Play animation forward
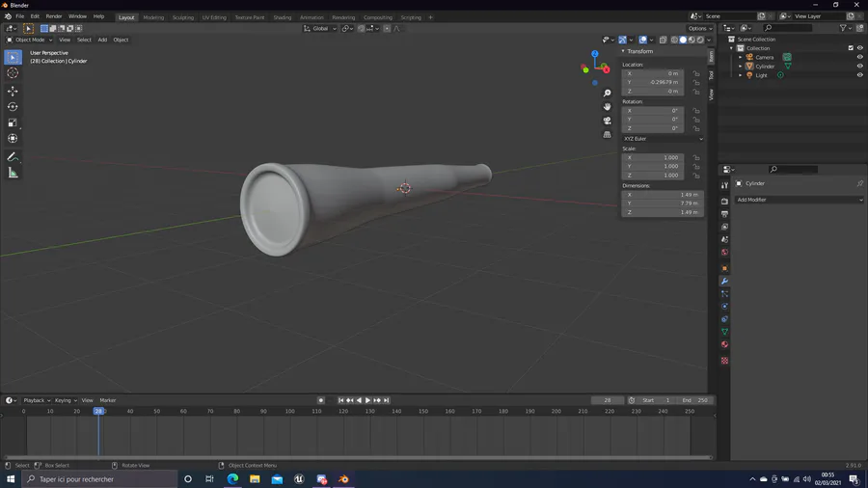Screen dimensions: 868x488 tap(367, 400)
